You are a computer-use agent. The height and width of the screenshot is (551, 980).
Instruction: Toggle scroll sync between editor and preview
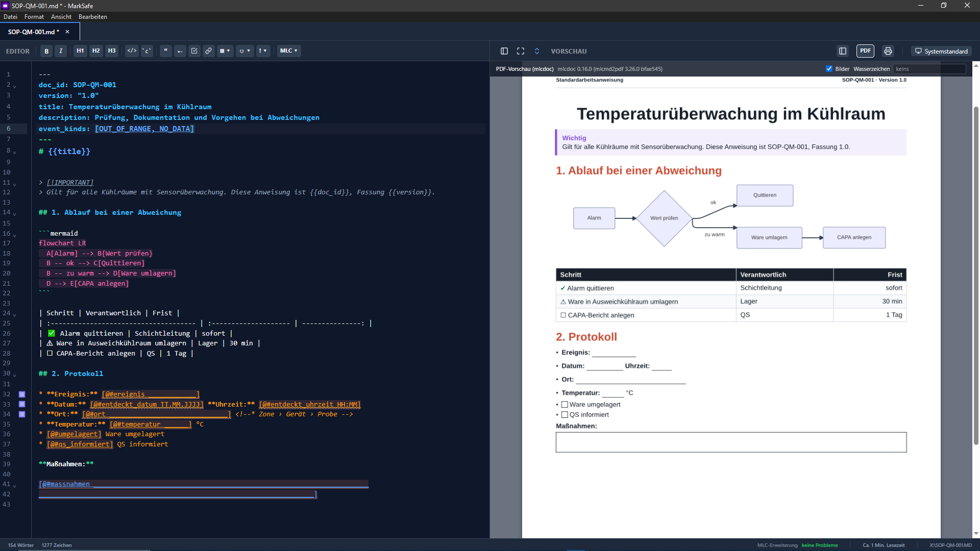537,51
